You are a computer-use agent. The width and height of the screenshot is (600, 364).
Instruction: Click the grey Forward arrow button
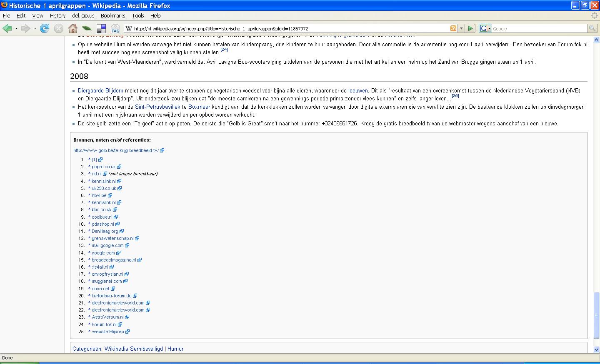pyautogui.click(x=26, y=28)
